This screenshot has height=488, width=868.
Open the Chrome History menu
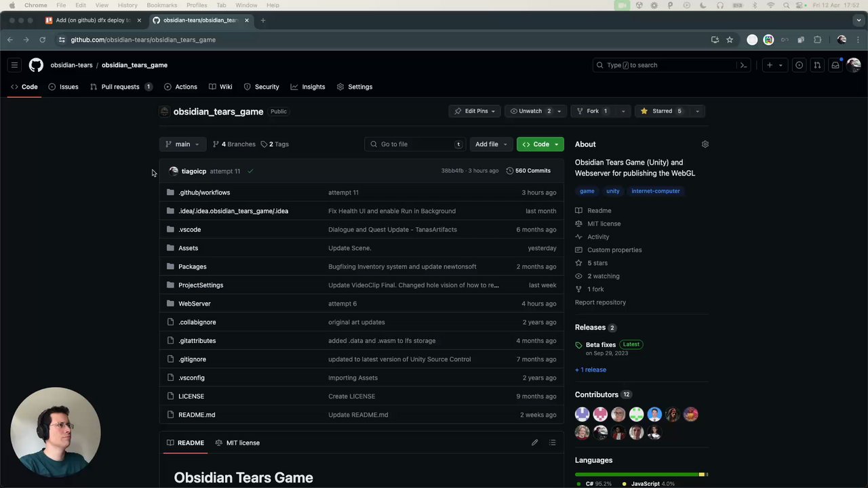pos(127,5)
